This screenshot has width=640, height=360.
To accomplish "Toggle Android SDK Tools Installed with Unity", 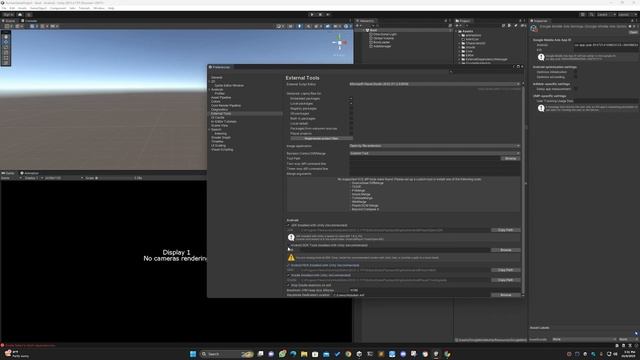I will click(x=288, y=245).
